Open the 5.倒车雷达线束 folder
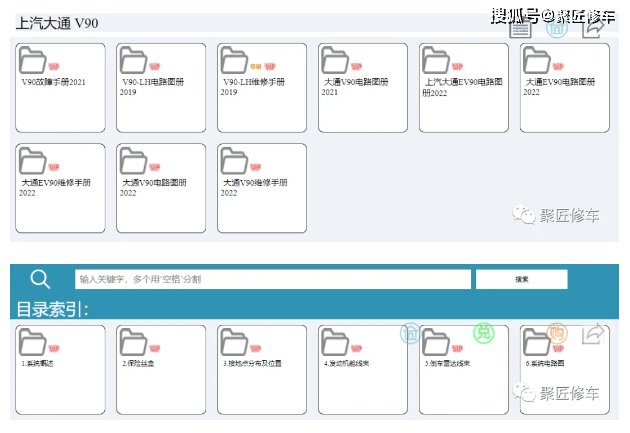Screen dimensions: 630x433 (x=464, y=370)
